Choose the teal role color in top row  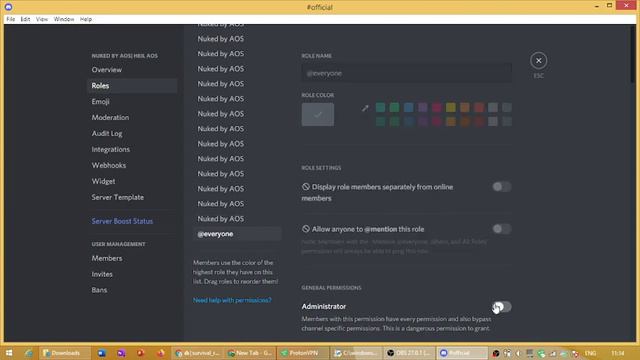[380, 107]
